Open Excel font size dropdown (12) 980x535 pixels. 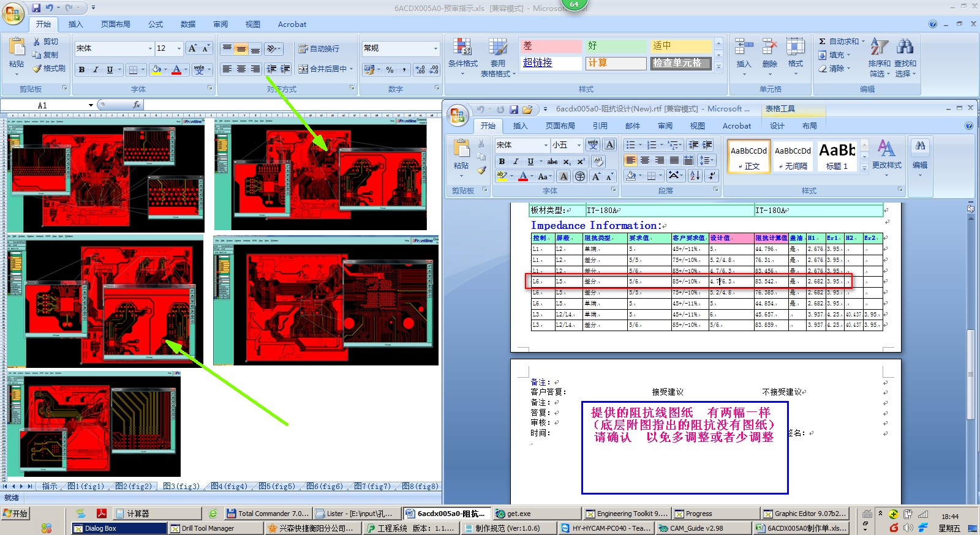pyautogui.click(x=179, y=48)
